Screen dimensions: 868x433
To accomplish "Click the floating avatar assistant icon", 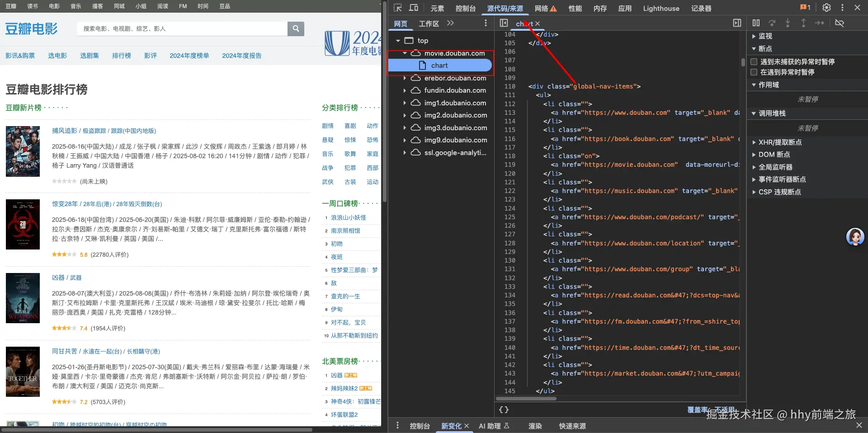I will [x=855, y=237].
